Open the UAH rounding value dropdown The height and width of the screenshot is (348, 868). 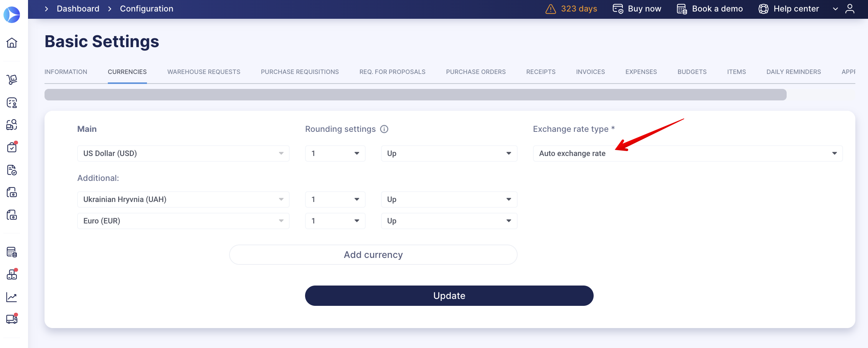tap(335, 199)
